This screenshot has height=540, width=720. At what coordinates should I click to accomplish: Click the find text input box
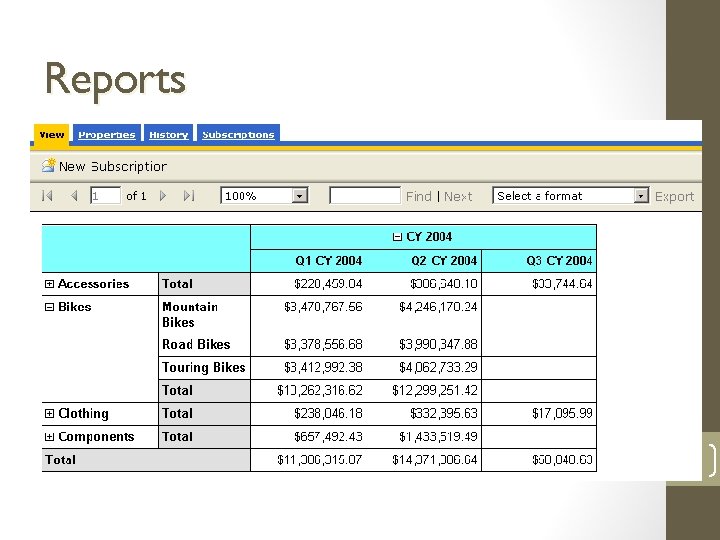365,196
